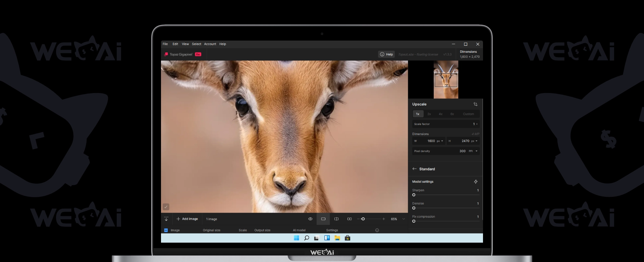Open the width unit px dropdown

click(x=440, y=141)
